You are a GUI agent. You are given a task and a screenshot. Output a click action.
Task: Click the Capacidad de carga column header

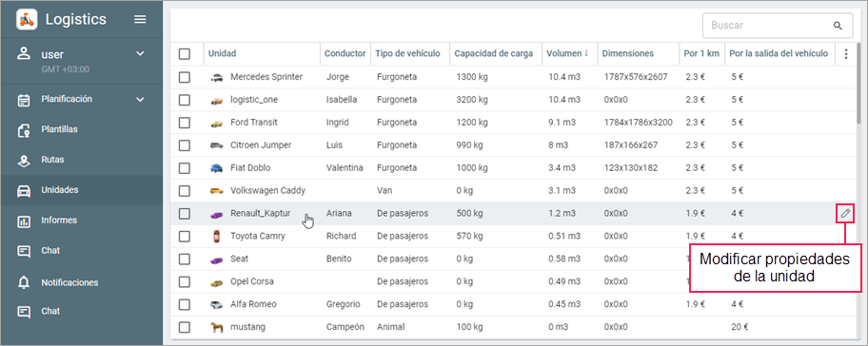coord(494,53)
